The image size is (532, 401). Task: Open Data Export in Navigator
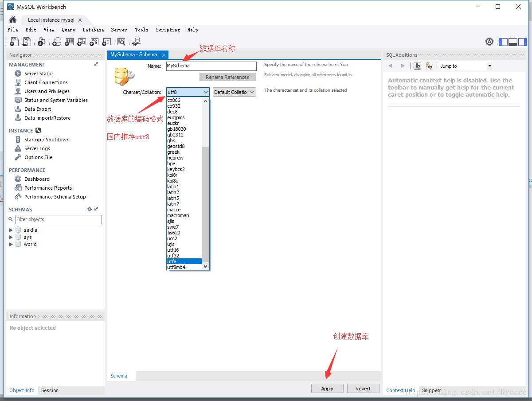click(38, 109)
